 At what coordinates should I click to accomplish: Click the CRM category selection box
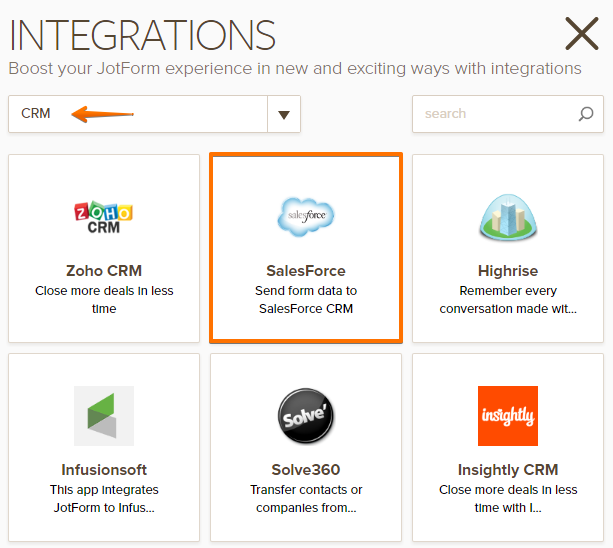[x=154, y=114]
